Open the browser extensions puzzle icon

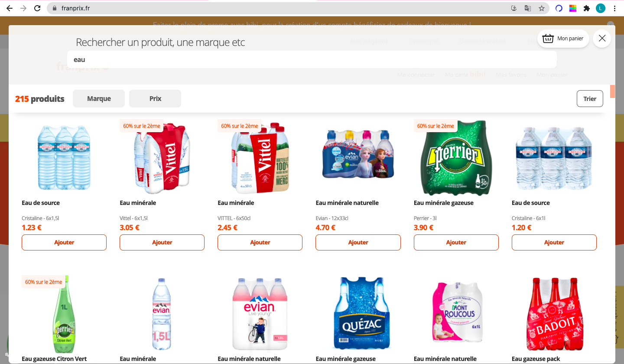(x=587, y=8)
